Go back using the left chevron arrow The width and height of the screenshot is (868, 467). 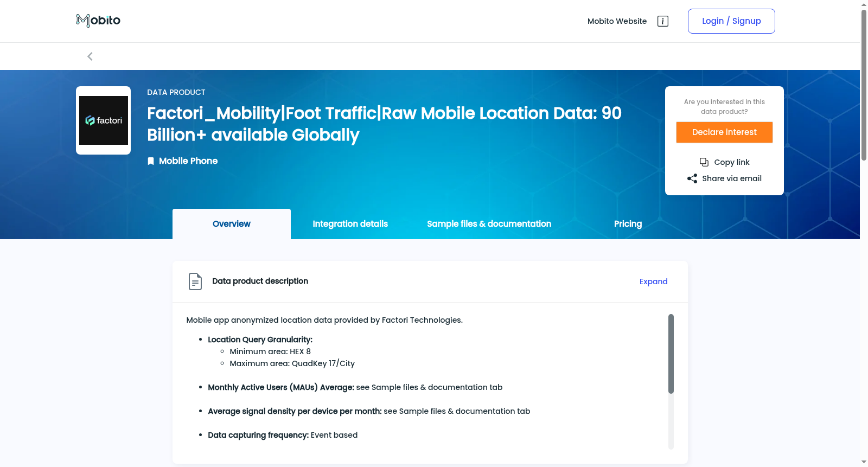(90, 56)
